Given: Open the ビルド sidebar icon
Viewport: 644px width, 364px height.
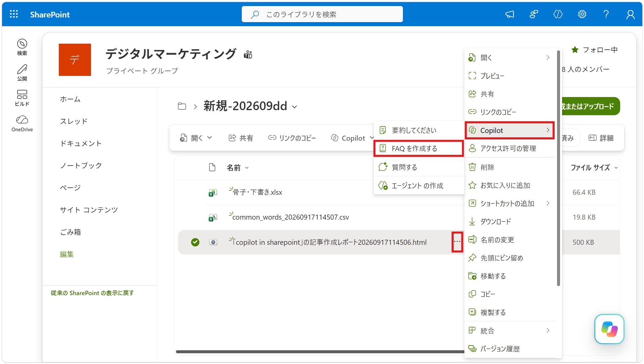Looking at the screenshot, I should pyautogui.click(x=22, y=98).
